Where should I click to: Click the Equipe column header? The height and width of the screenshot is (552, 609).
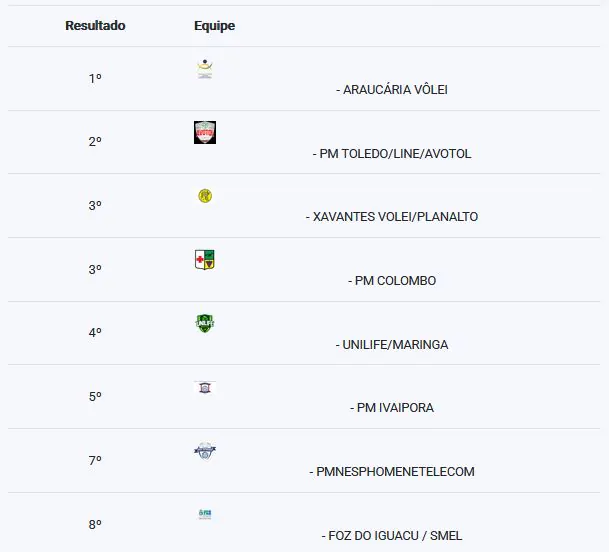coord(214,26)
